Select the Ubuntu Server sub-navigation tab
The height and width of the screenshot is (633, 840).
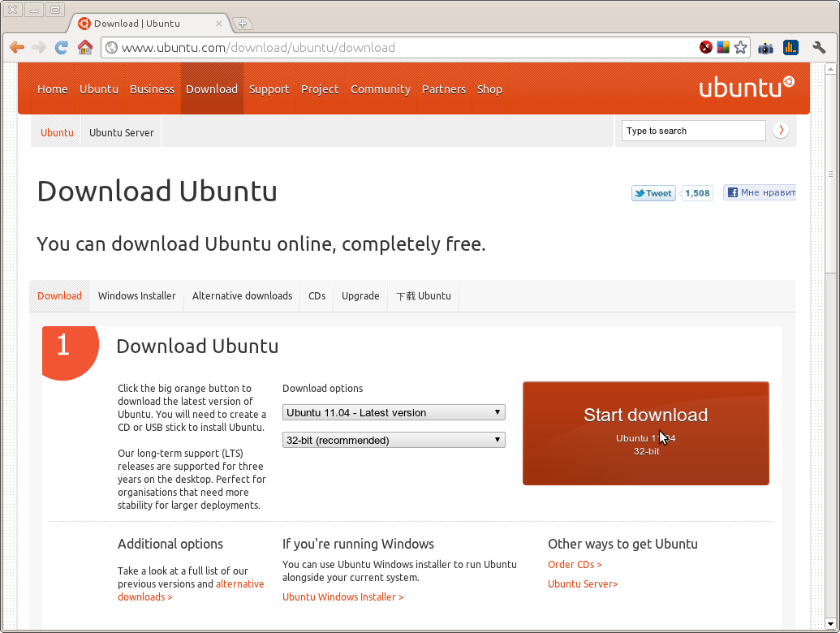(121, 132)
